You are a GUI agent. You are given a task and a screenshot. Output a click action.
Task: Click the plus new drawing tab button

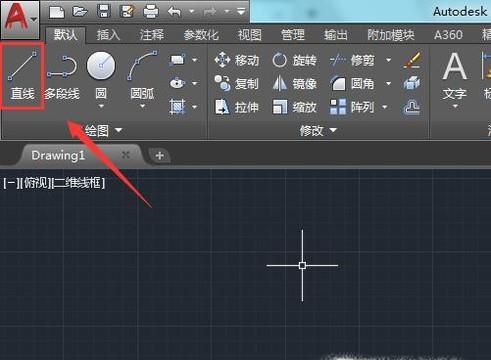click(159, 155)
